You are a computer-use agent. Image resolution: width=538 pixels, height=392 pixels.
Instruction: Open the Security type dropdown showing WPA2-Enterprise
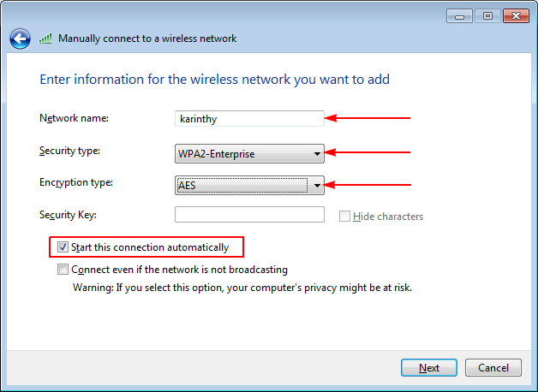coord(248,154)
